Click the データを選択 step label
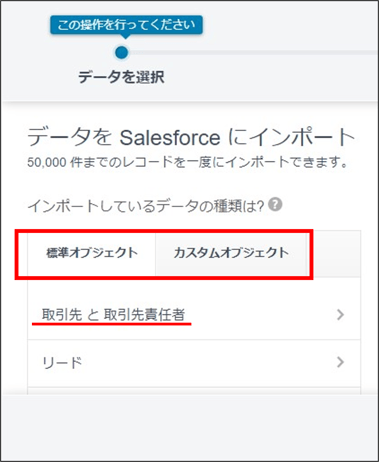This screenshot has height=462, width=379. point(121,77)
